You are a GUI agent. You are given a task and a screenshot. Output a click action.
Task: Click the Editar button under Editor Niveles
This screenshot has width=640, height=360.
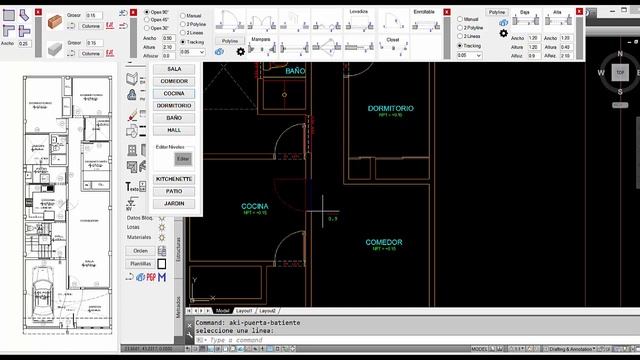pos(183,159)
